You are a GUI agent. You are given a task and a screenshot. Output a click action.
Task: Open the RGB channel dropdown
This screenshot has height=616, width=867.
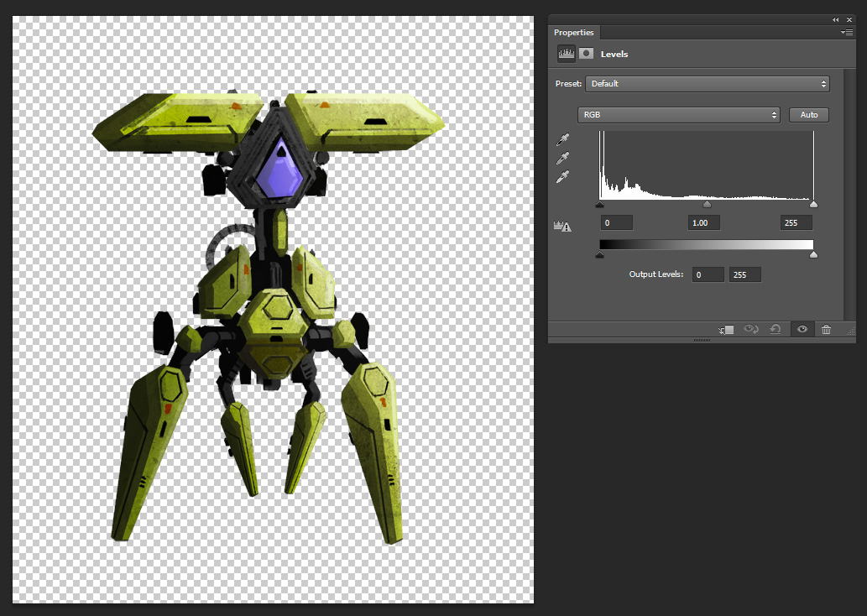tap(678, 115)
